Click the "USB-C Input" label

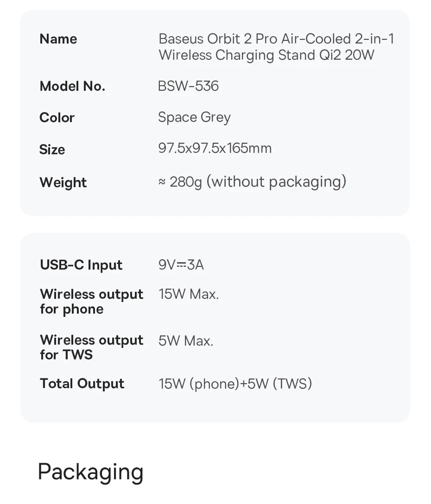(81, 265)
